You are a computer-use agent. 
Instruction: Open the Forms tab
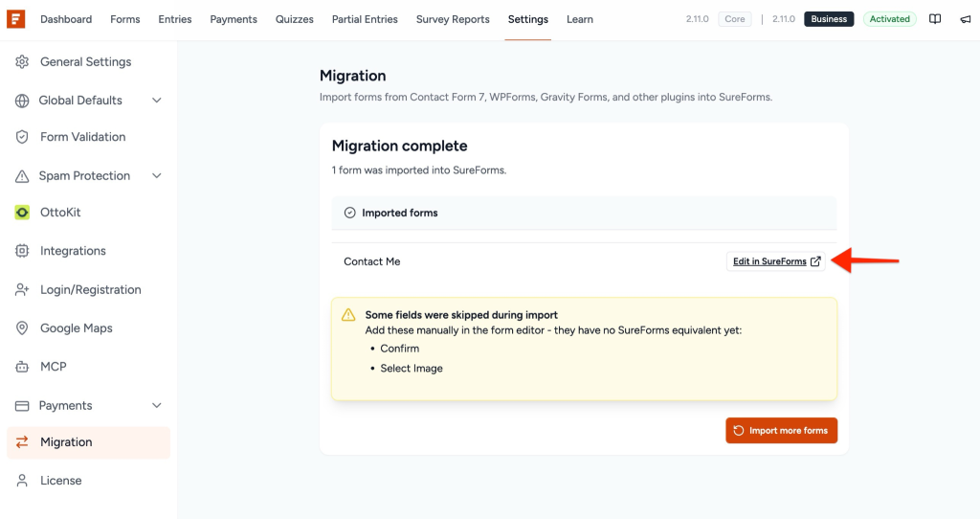click(x=125, y=19)
